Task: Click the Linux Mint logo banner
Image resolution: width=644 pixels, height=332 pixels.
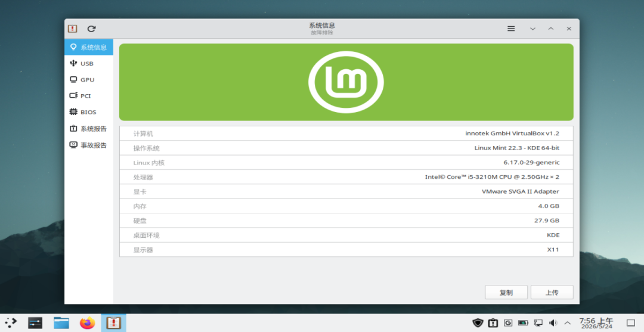Action: (346, 82)
